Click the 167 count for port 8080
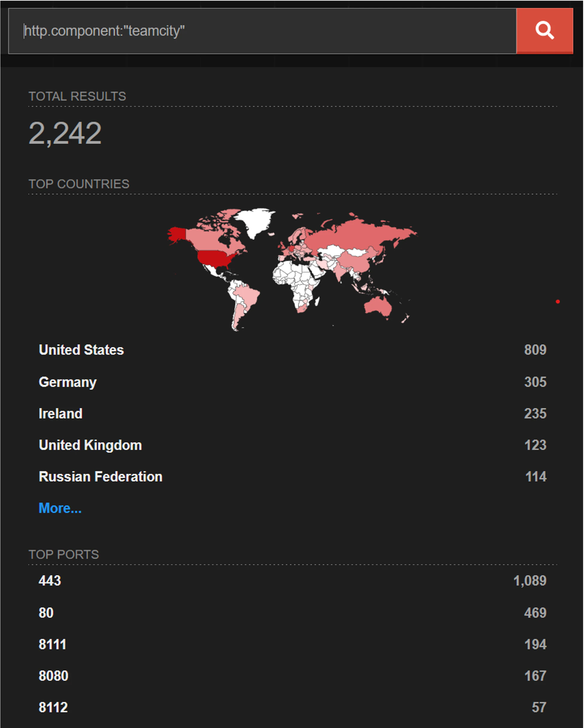This screenshot has width=584, height=728. tap(536, 676)
